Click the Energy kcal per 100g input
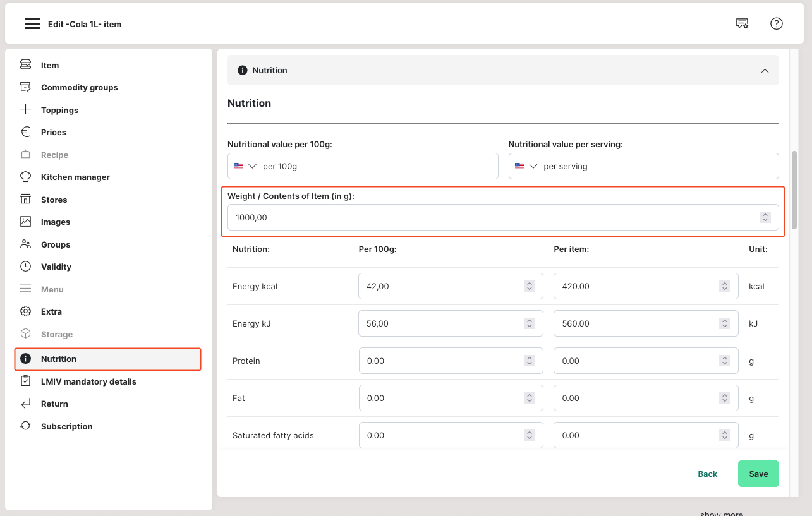Screen dimensions: 812x516 point(451,286)
